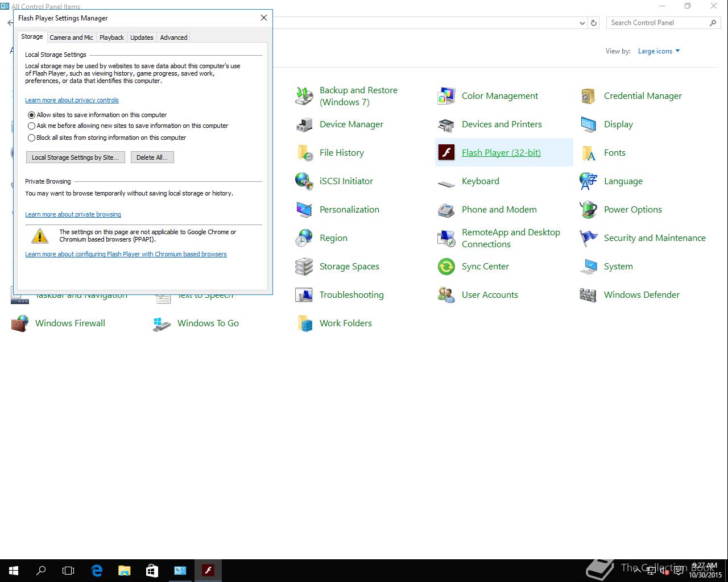Open the Windows To Go icon
This screenshot has width=728, height=582.
pyautogui.click(x=162, y=323)
